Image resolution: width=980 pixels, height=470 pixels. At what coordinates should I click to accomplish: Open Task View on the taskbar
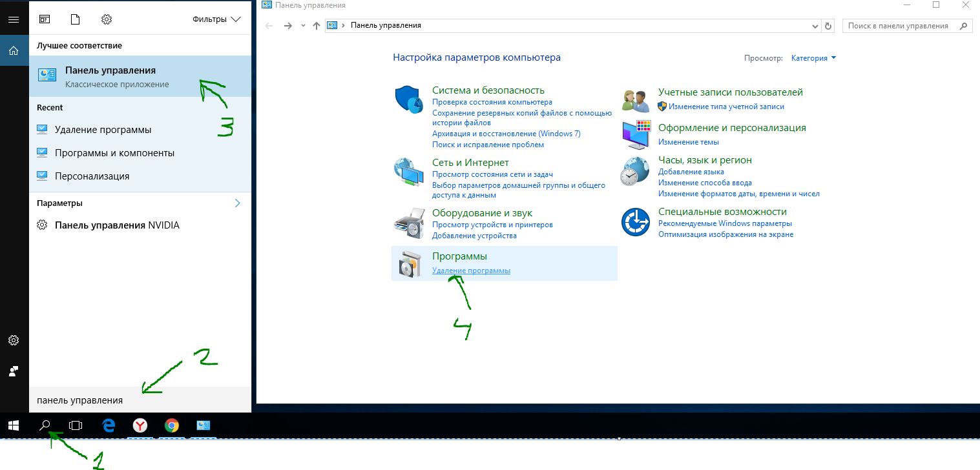pyautogui.click(x=76, y=425)
